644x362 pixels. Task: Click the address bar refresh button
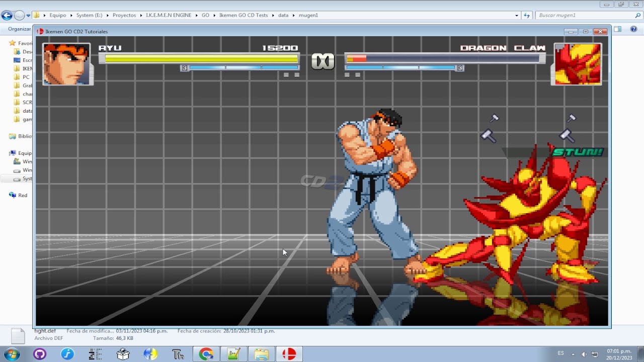coord(527,16)
